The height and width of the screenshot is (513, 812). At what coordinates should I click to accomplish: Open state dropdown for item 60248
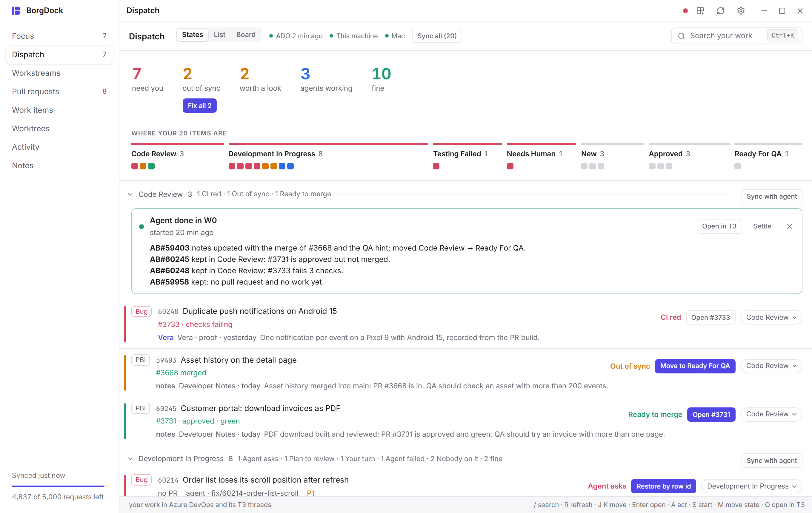coord(771,318)
